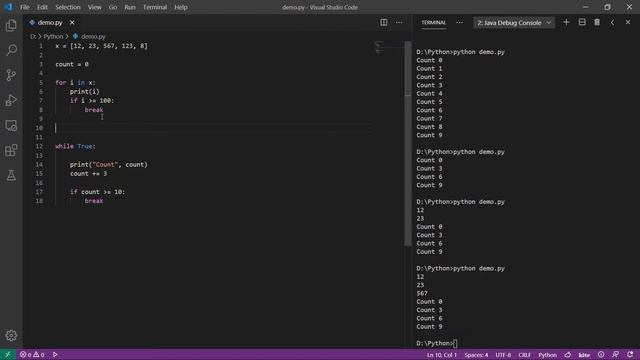Open the Remote Explorer view
Screen dimensions: 640x360
click(11, 125)
